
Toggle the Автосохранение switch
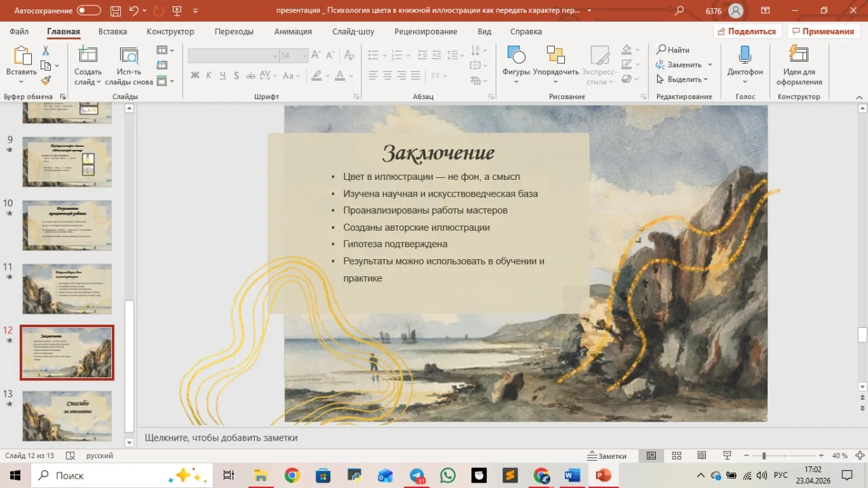[x=89, y=10]
